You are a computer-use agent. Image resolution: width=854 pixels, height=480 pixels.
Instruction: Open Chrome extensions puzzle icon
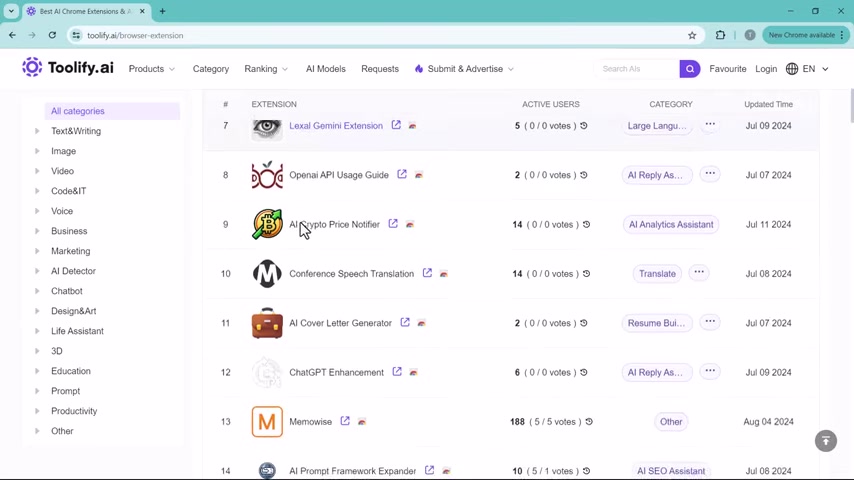tap(721, 35)
